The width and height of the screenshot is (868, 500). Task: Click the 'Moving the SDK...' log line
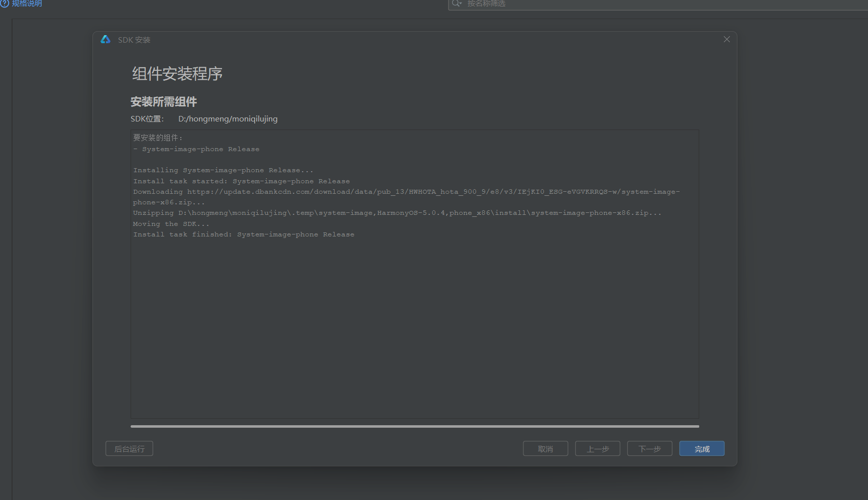point(171,224)
